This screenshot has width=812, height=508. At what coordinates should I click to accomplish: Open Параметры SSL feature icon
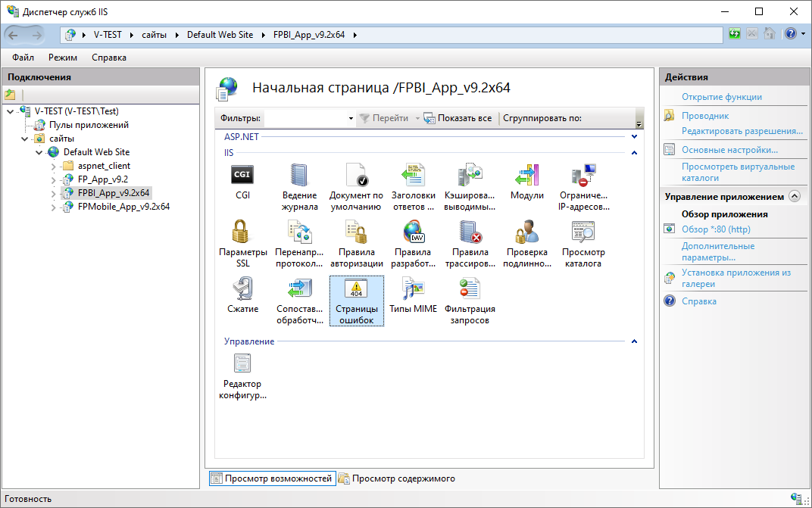point(241,232)
